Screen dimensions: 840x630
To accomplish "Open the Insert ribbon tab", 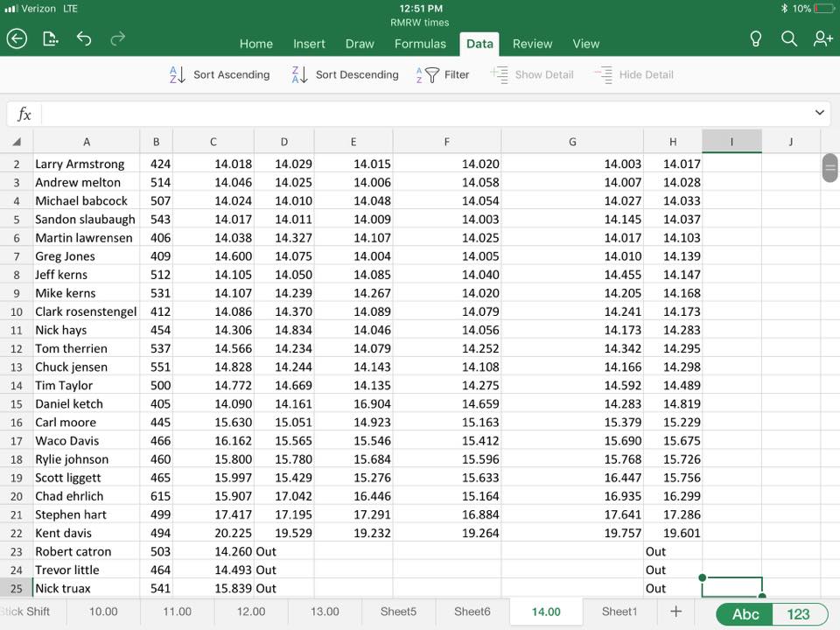I will tap(309, 44).
